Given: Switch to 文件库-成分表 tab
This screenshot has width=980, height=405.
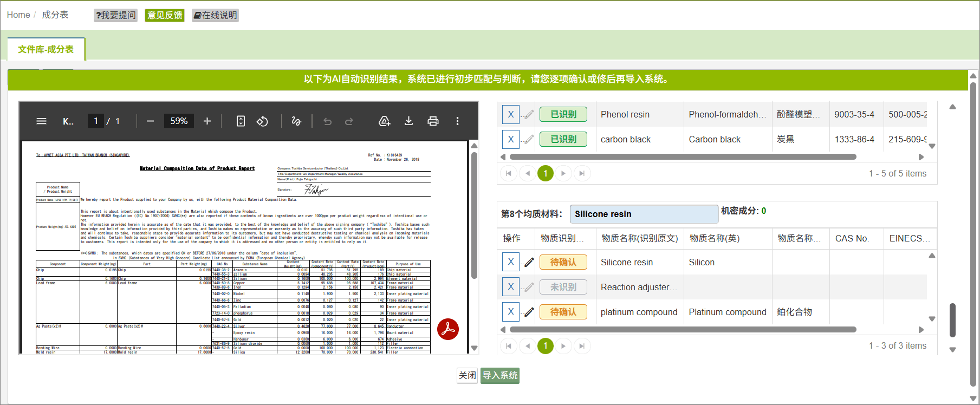Looking at the screenshot, I should (46, 49).
